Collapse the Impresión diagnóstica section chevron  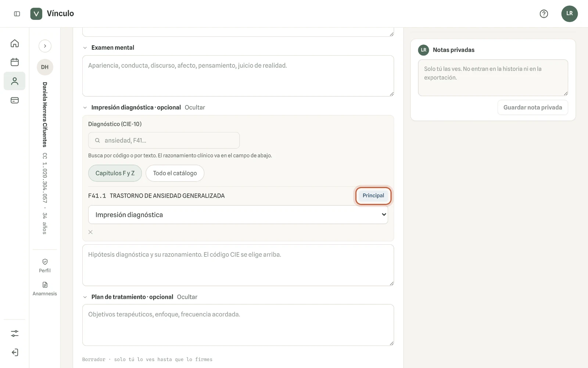click(85, 107)
